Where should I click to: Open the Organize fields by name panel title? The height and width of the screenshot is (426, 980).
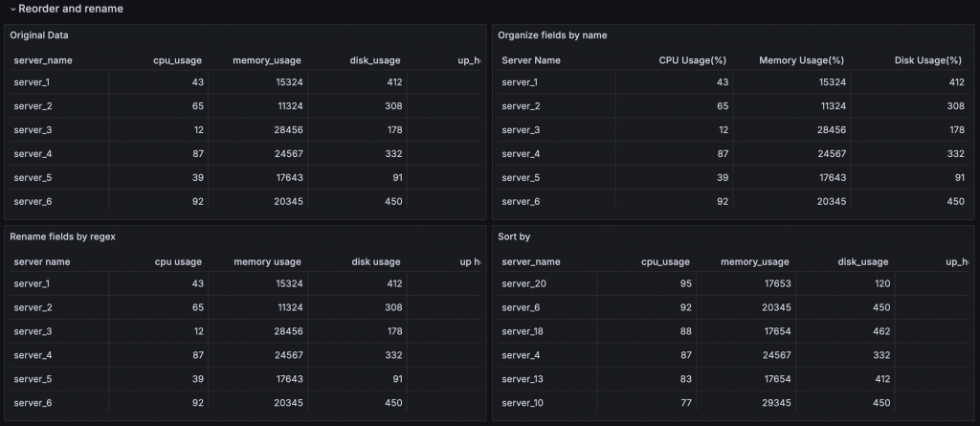tap(552, 35)
